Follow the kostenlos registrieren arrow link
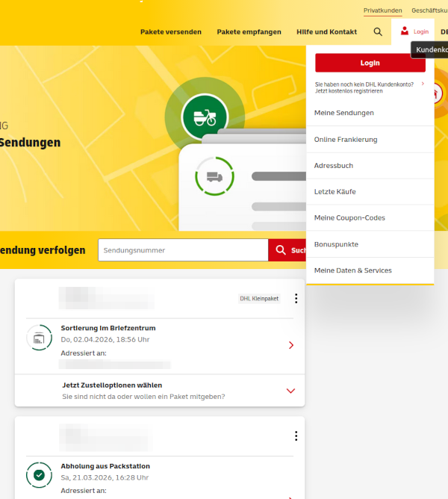The width and height of the screenshot is (448, 499). click(423, 84)
